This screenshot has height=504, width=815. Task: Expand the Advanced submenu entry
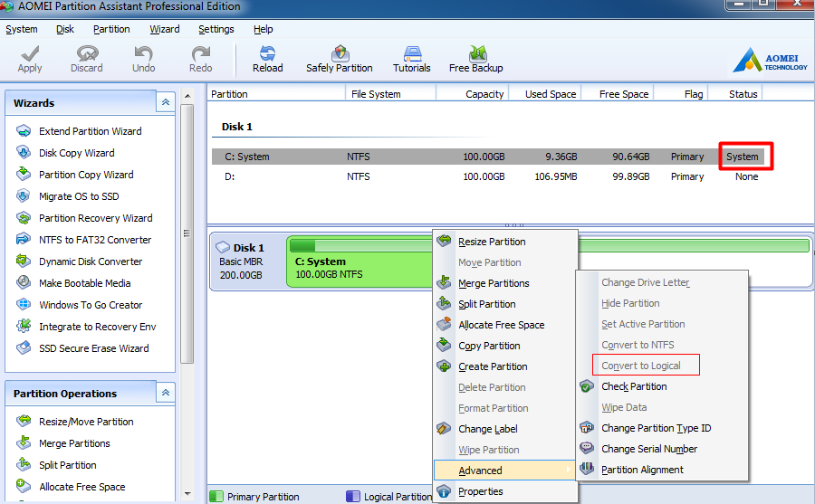504,471
